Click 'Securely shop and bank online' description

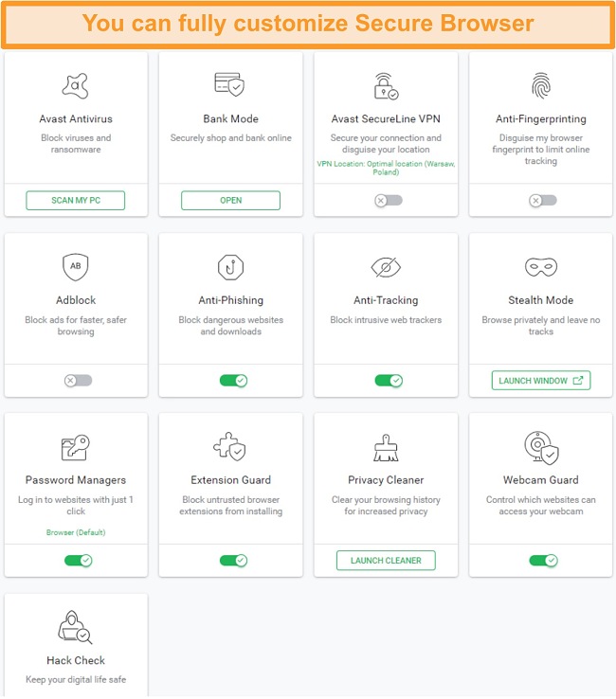(x=230, y=138)
